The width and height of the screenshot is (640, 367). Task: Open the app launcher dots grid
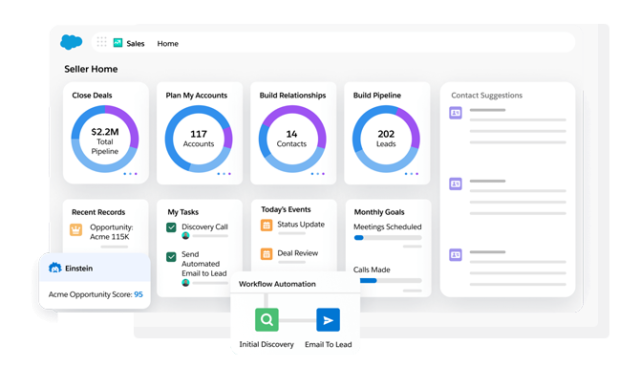point(102,42)
